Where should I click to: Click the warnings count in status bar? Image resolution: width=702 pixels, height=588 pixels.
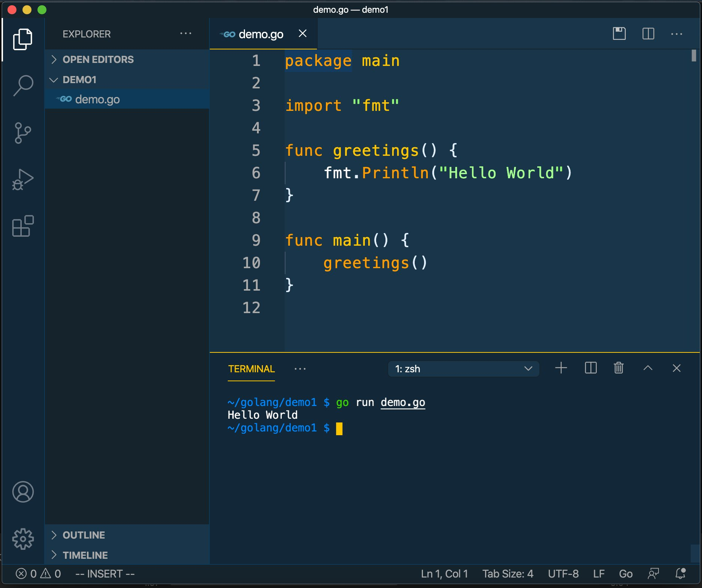(51, 574)
